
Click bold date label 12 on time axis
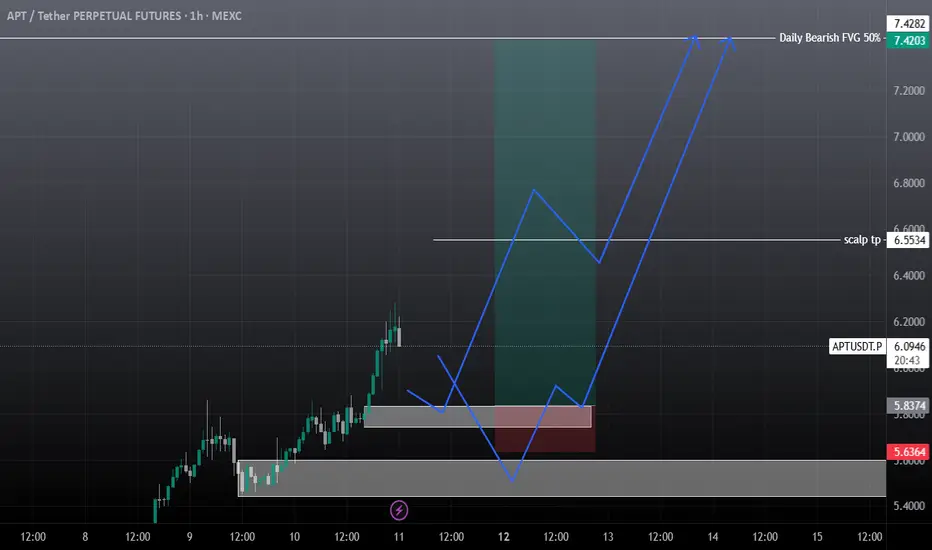click(503, 537)
